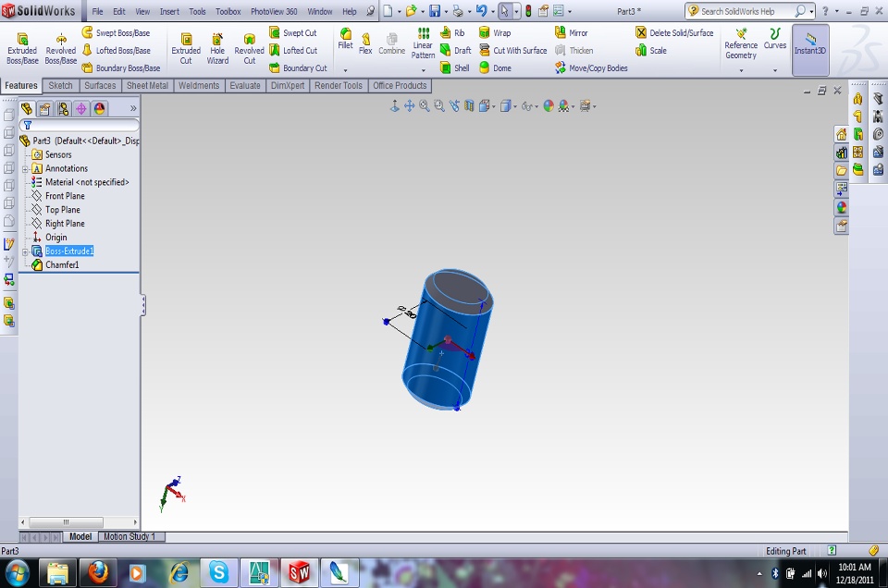Expand the Annotations folder node
The image size is (888, 588).
[x=26, y=169]
